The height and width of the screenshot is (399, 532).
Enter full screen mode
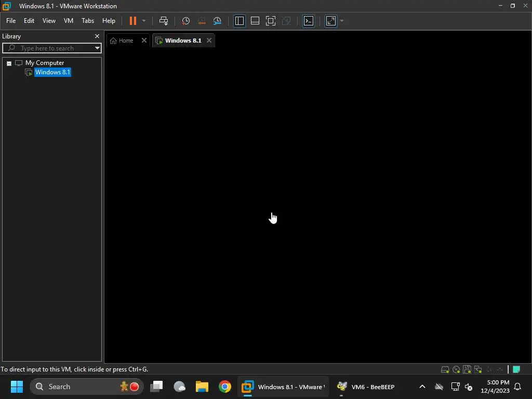coord(270,21)
